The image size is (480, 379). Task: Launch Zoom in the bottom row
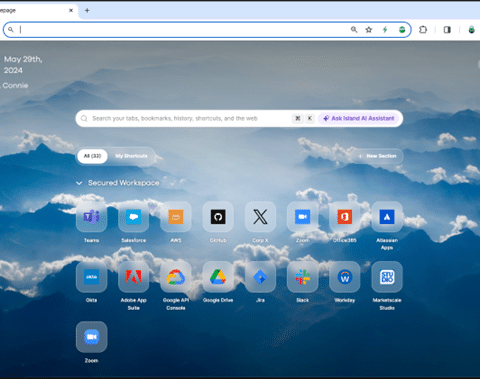91,337
